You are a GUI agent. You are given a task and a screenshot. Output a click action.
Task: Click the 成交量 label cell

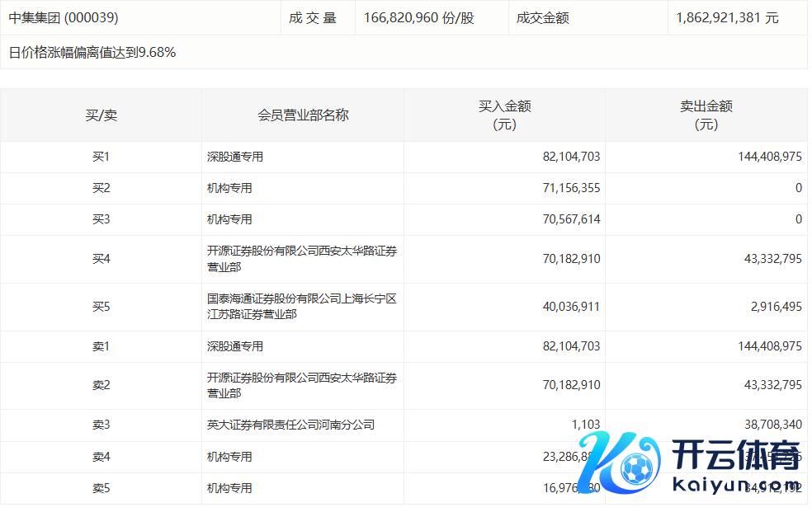click(313, 17)
